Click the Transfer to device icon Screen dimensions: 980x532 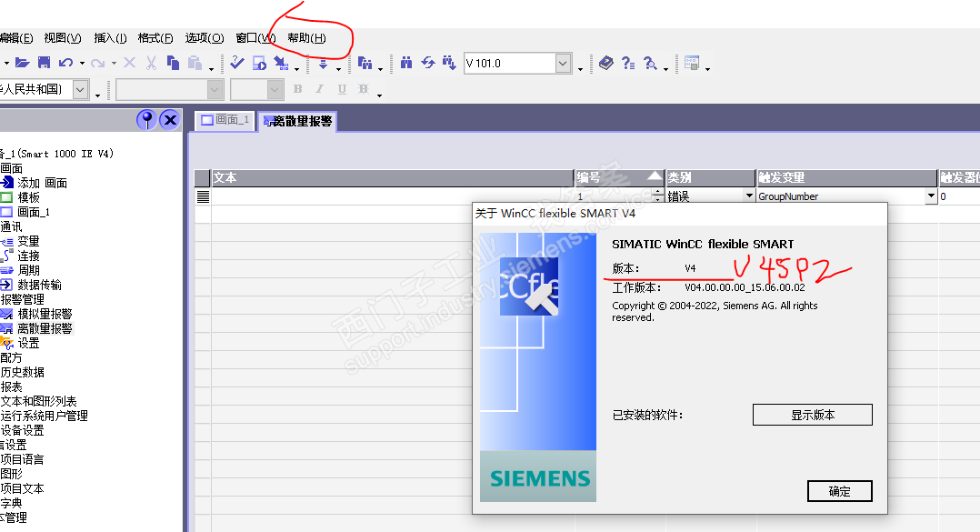pyautogui.click(x=281, y=63)
